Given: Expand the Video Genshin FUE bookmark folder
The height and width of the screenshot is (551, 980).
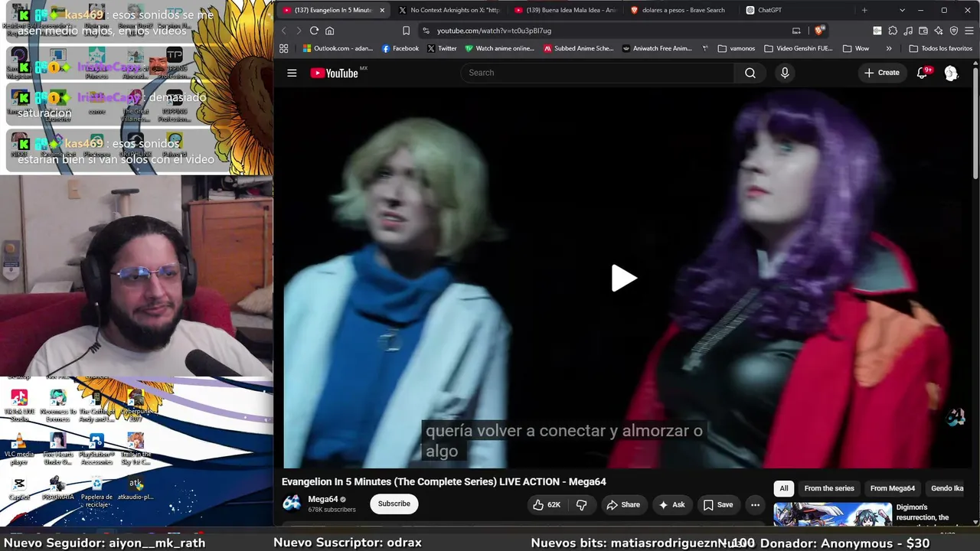Looking at the screenshot, I should tap(799, 48).
